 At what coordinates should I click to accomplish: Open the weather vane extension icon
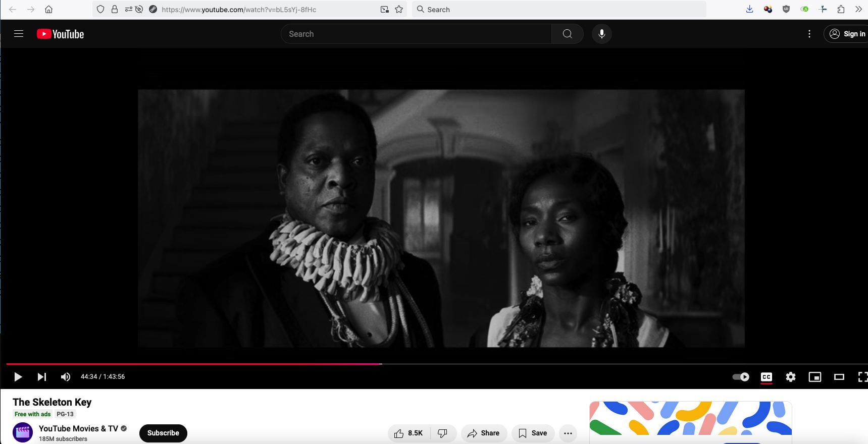pyautogui.click(x=823, y=10)
